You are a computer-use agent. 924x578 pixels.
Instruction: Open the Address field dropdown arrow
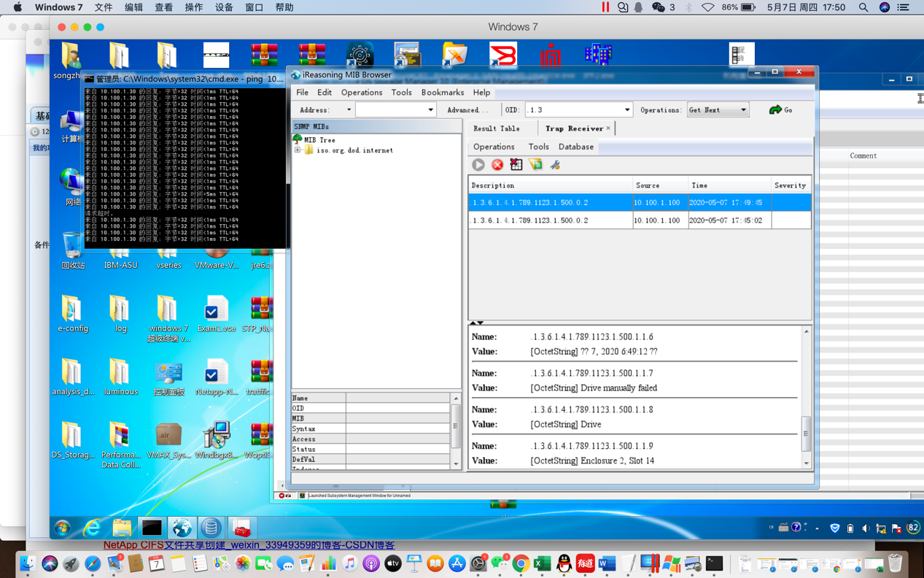pyautogui.click(x=430, y=110)
